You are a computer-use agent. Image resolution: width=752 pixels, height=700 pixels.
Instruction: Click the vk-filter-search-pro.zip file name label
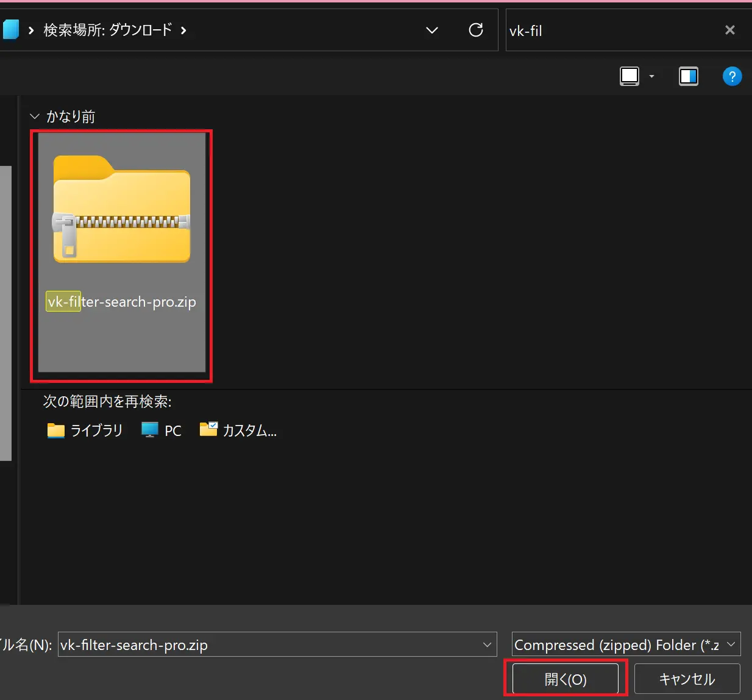click(x=122, y=302)
